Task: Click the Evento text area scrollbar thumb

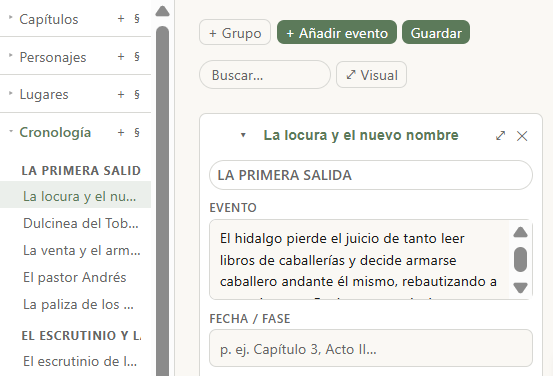Action: (521, 259)
